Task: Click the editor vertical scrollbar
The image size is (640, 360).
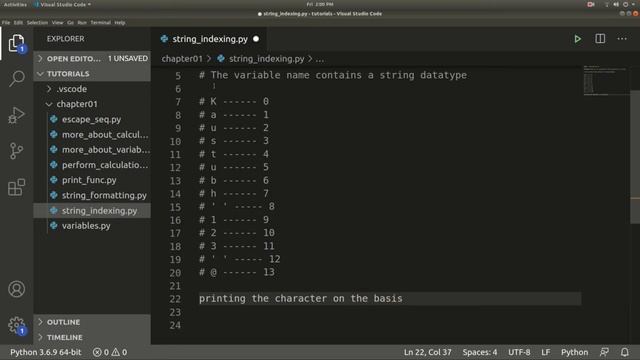Action: click(x=635, y=157)
